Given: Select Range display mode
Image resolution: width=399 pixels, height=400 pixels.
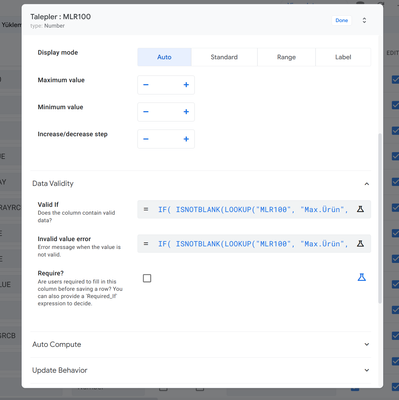Looking at the screenshot, I should point(286,57).
